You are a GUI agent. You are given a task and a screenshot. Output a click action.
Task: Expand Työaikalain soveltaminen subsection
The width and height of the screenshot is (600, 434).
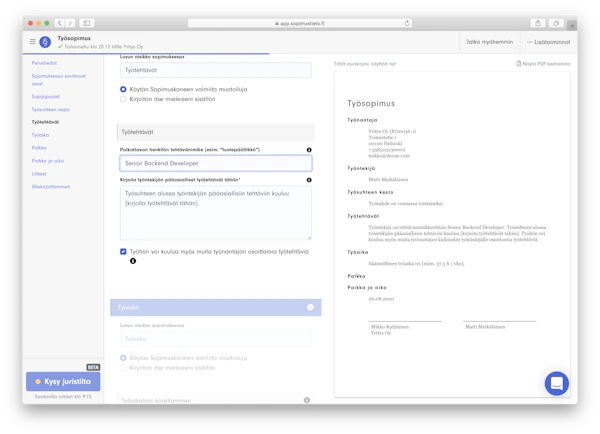(216, 400)
